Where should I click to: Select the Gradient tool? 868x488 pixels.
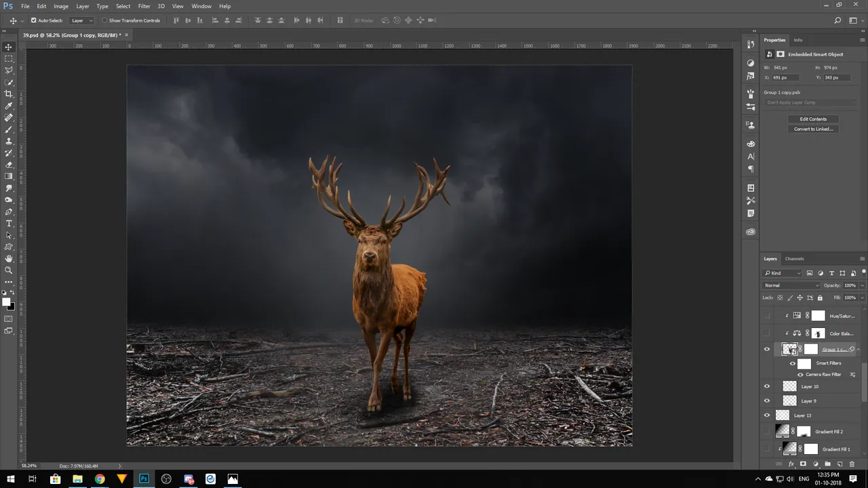pyautogui.click(x=9, y=176)
